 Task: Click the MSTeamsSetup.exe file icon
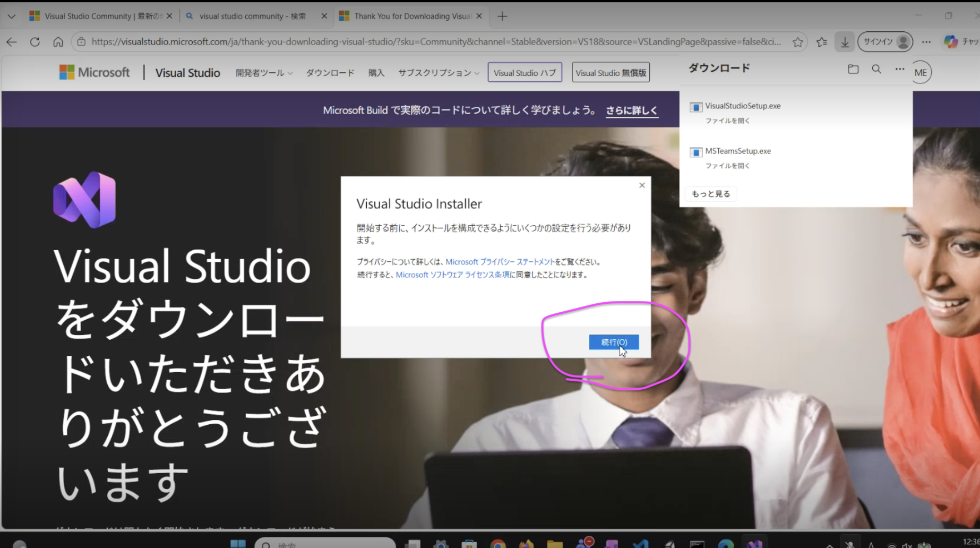click(x=695, y=152)
